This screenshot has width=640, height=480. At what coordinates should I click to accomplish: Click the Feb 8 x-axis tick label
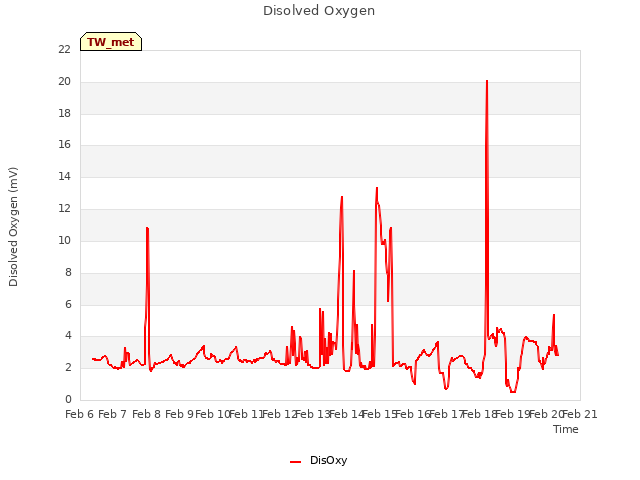coord(146,414)
